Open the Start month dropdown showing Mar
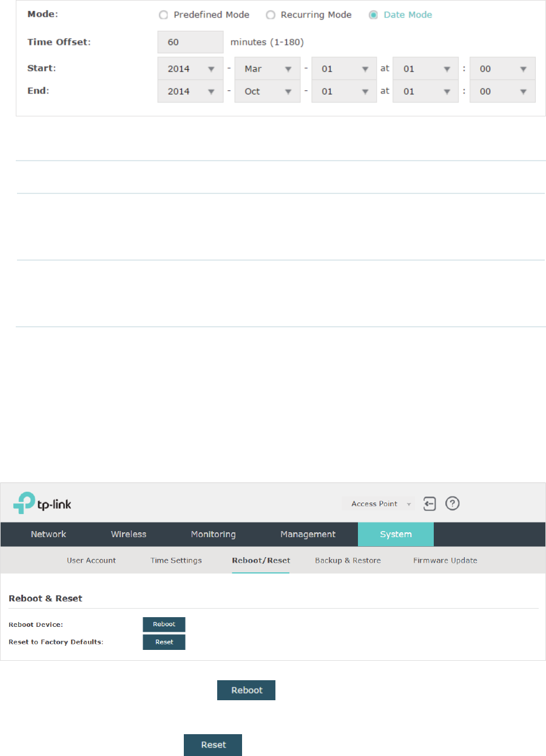546x756 pixels. pos(268,69)
